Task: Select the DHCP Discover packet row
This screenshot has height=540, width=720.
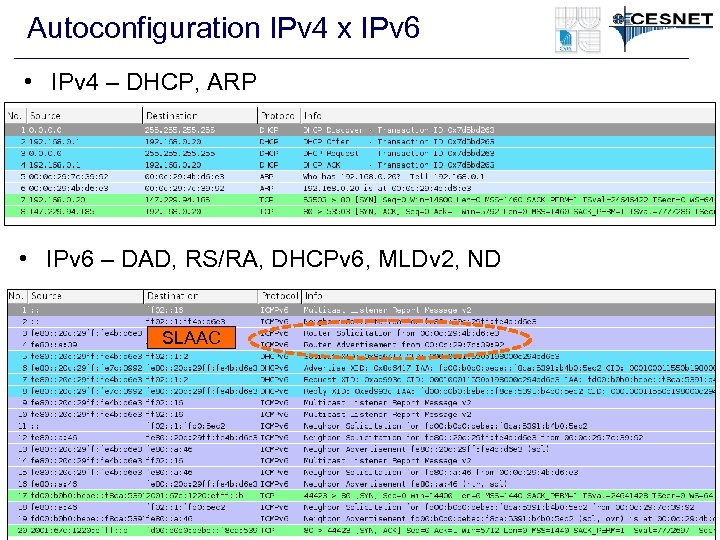Action: pos(360,130)
